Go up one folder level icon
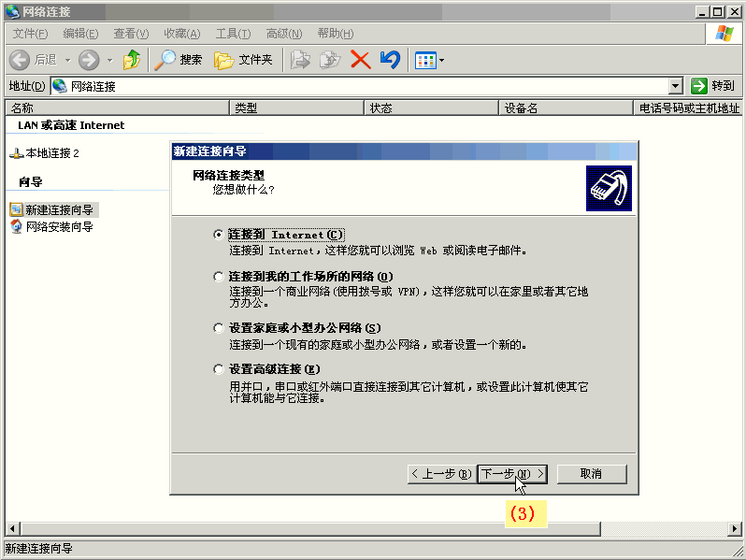Viewport: 746px width, 560px height. click(x=131, y=60)
